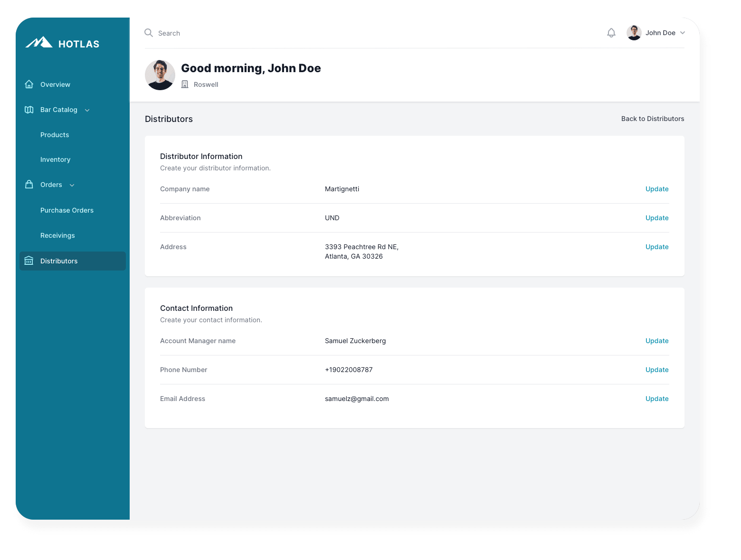Update the Phone Number

pyautogui.click(x=657, y=370)
